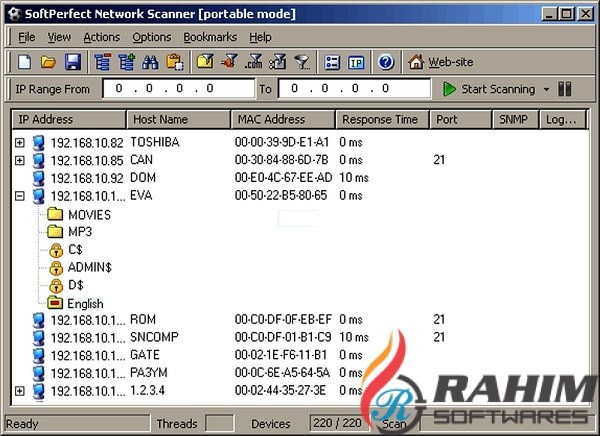
Task: Expand the CAN host node
Action: [x=20, y=160]
